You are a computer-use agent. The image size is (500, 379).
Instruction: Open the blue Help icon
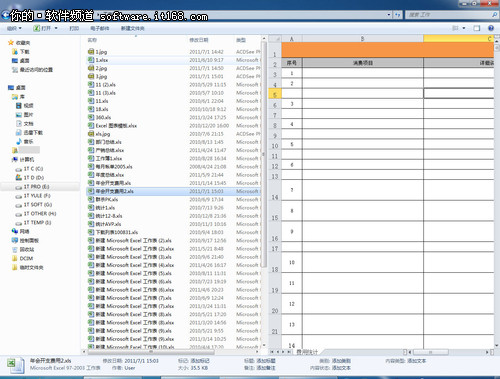(491, 28)
